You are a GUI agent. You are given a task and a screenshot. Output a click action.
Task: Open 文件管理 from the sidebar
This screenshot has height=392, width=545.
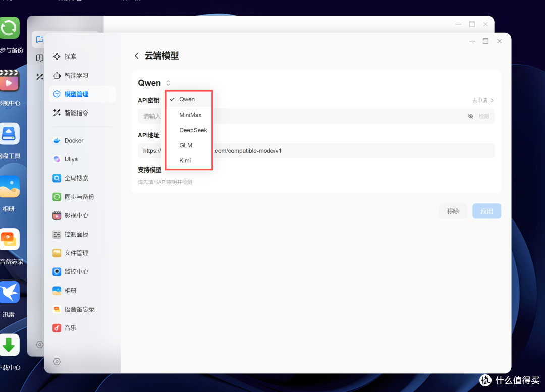82,253
